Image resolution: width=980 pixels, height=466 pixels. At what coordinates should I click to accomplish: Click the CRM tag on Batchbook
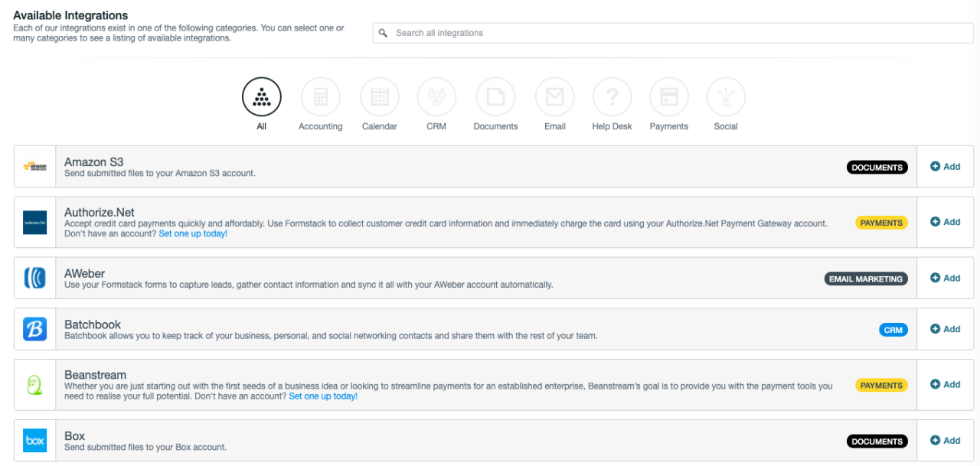(x=893, y=330)
